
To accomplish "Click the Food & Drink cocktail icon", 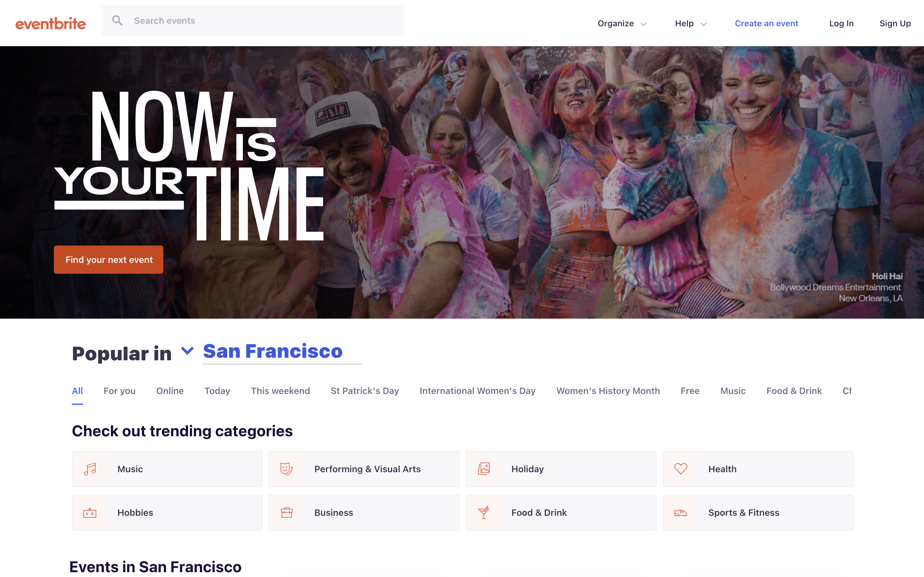I will click(x=484, y=513).
